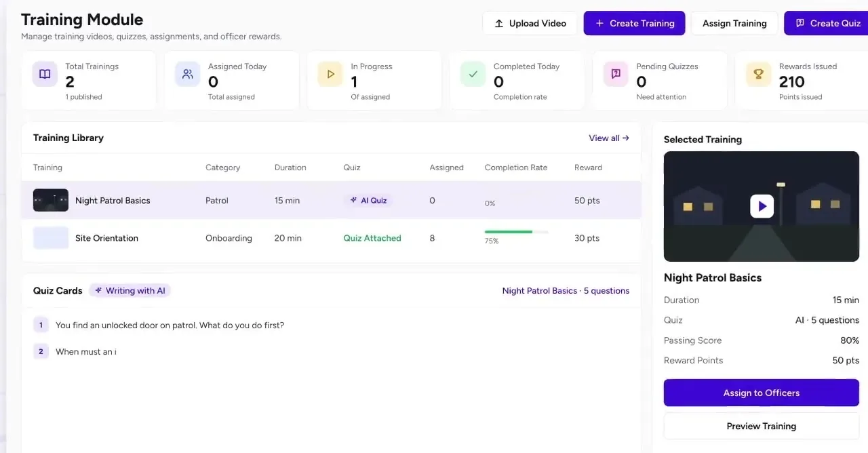Click Assign to Officers button

tap(762, 393)
